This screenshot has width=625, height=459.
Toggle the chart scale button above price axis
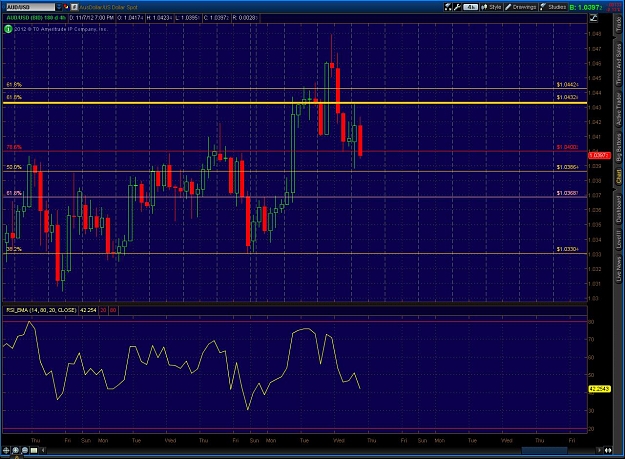(594, 18)
